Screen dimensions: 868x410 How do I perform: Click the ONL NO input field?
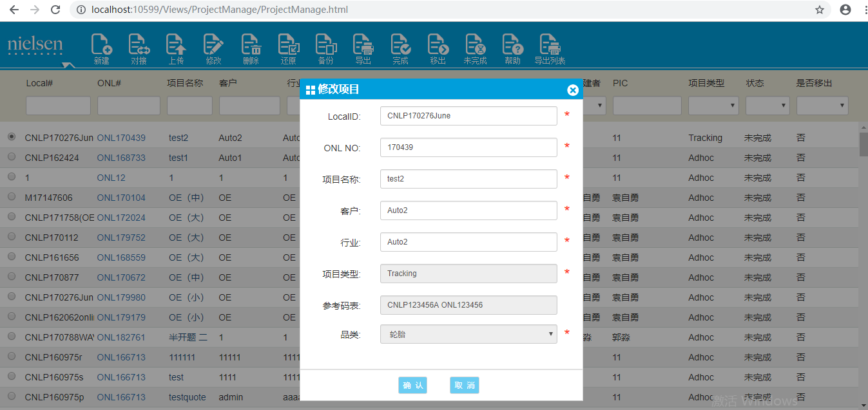click(x=468, y=147)
